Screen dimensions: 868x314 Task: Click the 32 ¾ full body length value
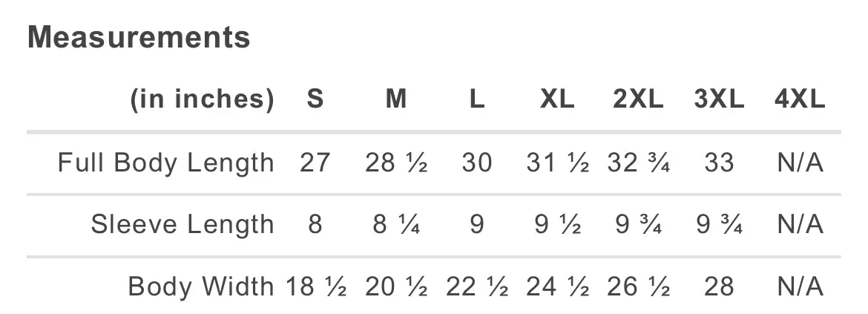pos(638,163)
